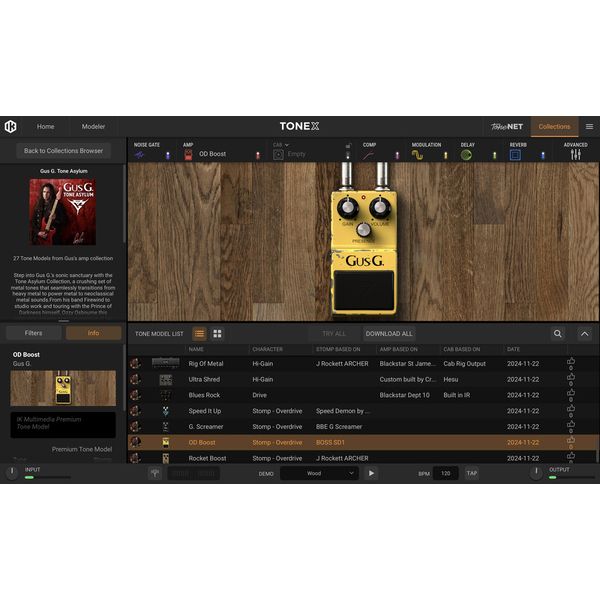Screen dimensions: 600x600
Task: Sort by the Date column header
Action: click(514, 349)
